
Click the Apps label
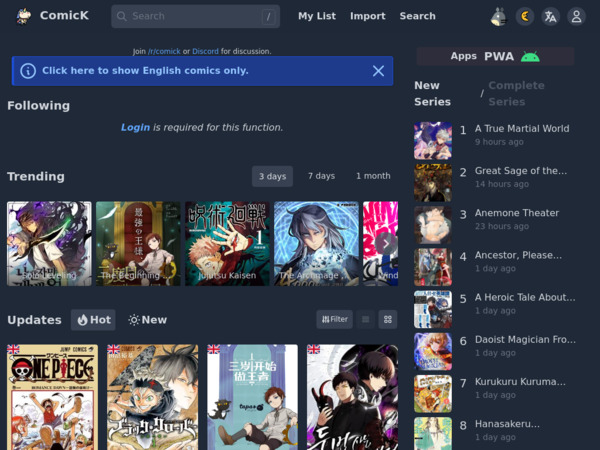point(463,56)
